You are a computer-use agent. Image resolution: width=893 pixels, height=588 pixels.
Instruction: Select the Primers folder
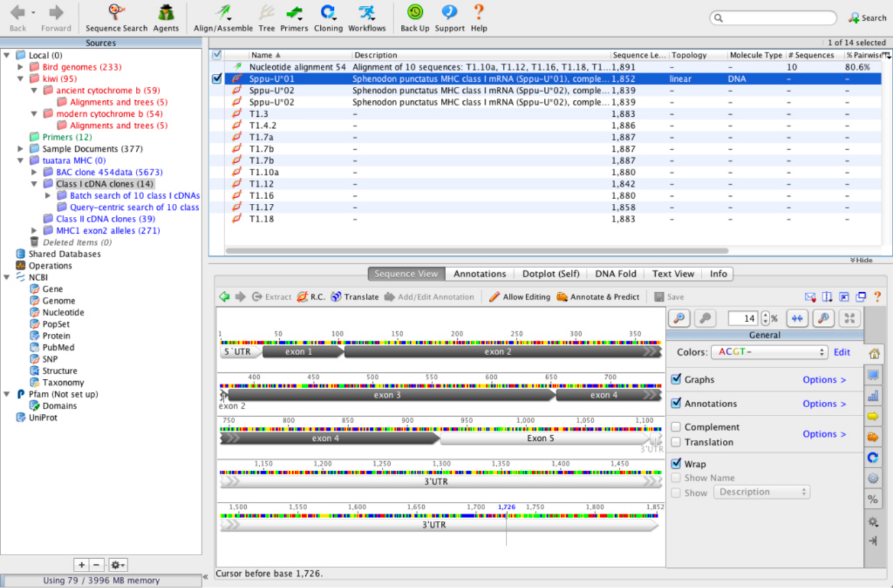(x=66, y=137)
